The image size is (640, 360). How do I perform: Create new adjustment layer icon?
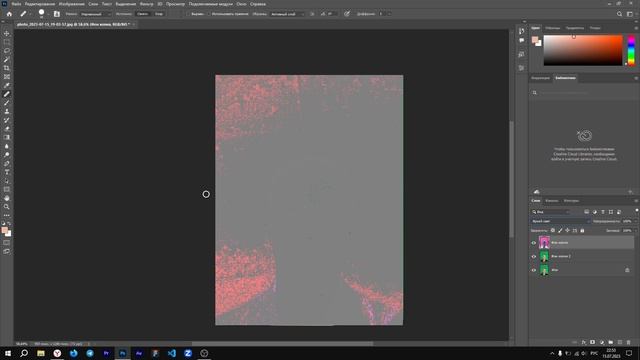coord(602,342)
